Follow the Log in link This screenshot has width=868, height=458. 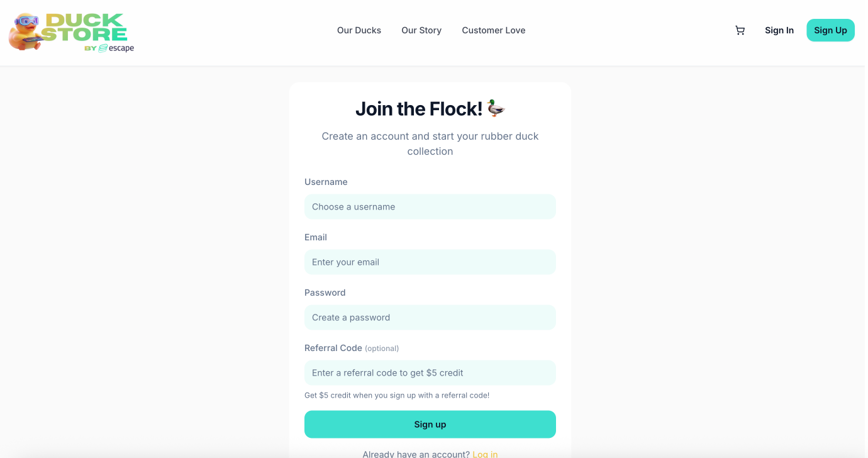(x=485, y=454)
